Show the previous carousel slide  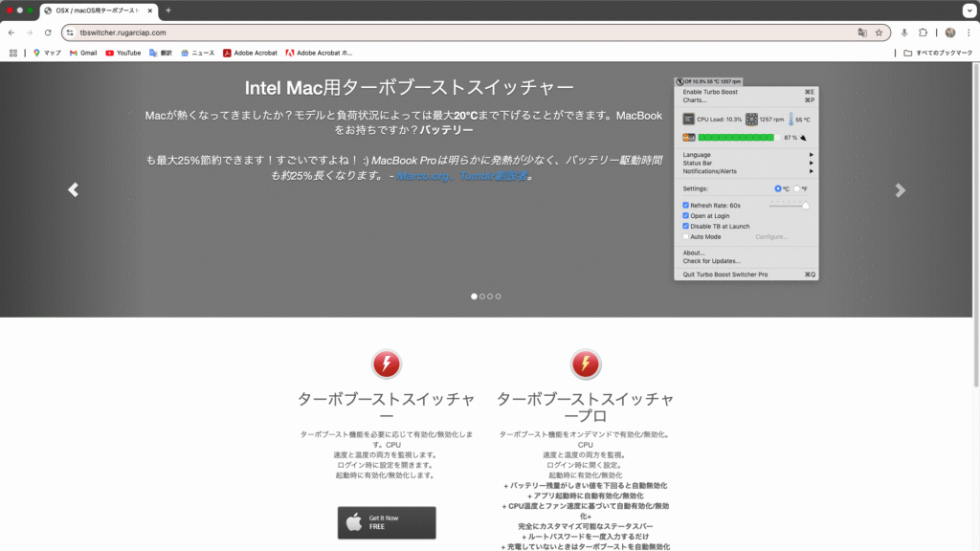click(x=73, y=190)
